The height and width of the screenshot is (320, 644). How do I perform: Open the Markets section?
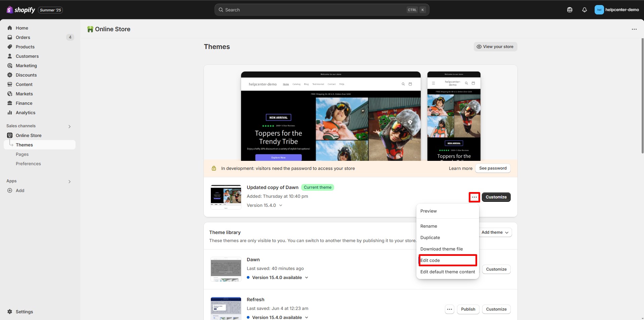pos(24,94)
